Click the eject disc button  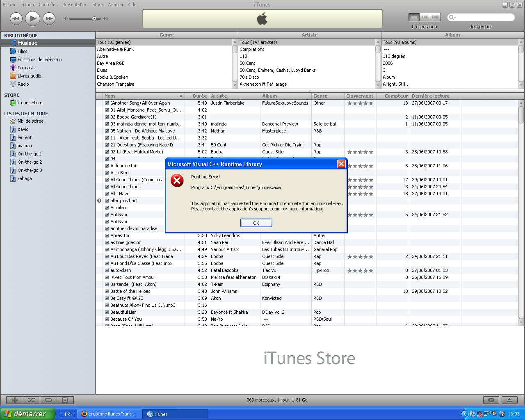509,400
